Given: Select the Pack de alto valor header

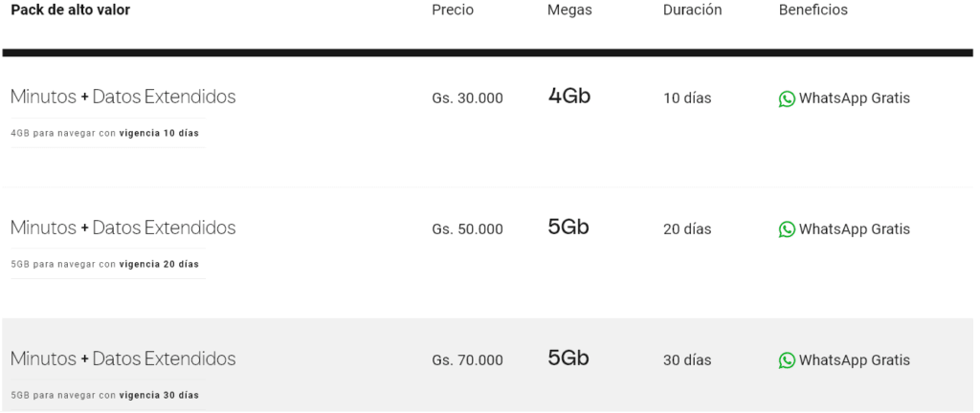Looking at the screenshot, I should pyautogui.click(x=71, y=11).
